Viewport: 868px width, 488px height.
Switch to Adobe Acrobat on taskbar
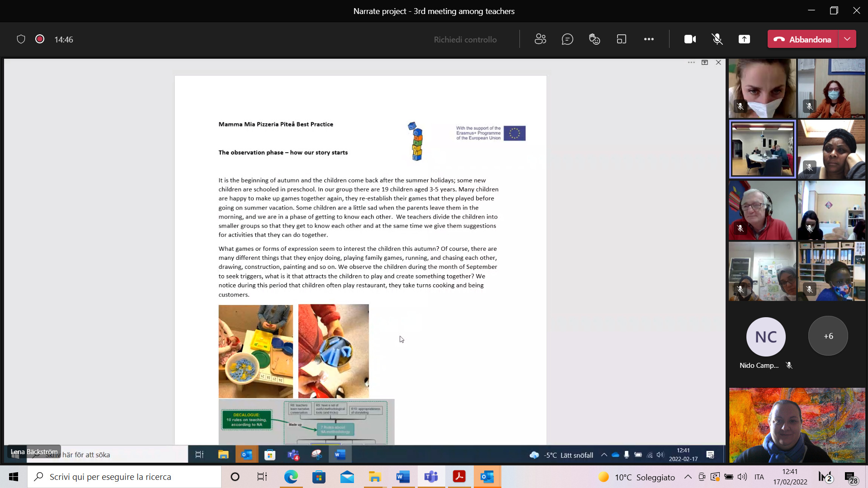coord(459,477)
